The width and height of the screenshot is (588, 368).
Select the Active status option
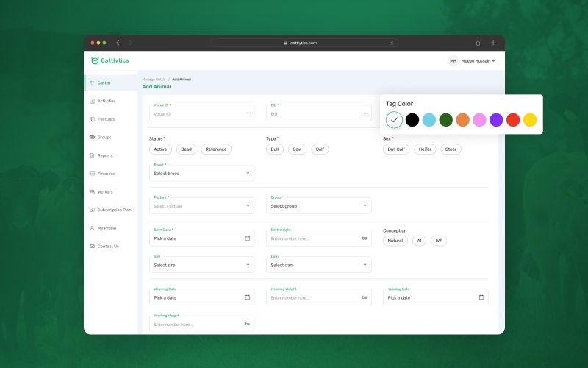(x=160, y=149)
